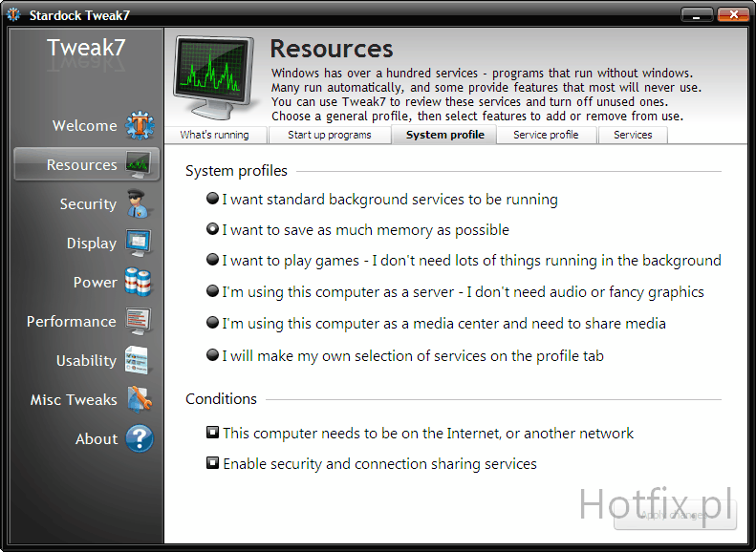Open Performance section label
The image size is (756, 552).
coord(72,321)
